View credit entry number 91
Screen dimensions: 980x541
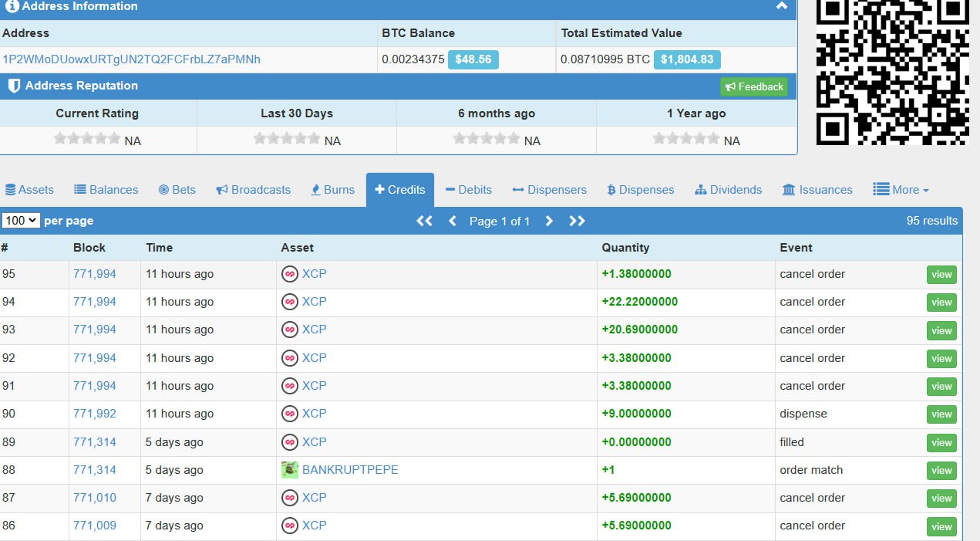click(x=941, y=387)
